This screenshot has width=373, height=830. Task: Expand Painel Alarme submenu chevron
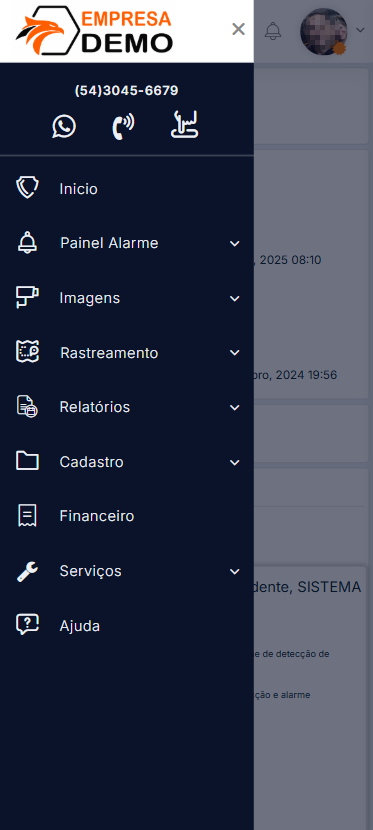235,243
